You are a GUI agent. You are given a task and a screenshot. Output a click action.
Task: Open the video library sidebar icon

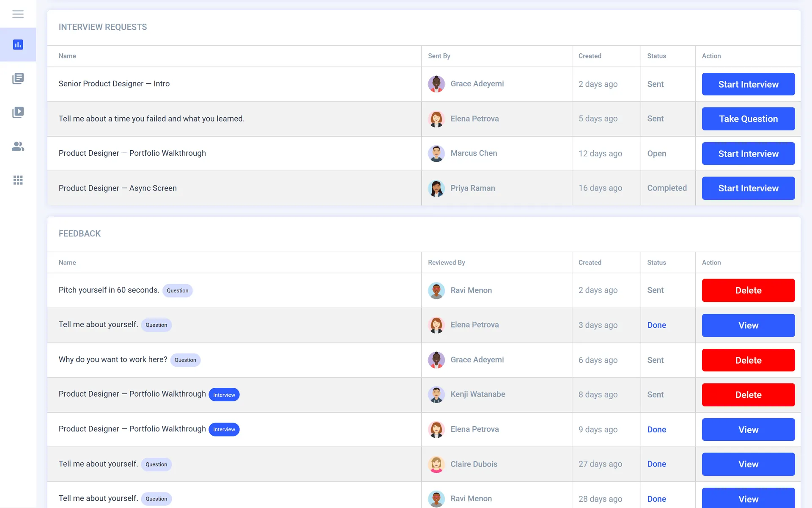pos(18,112)
